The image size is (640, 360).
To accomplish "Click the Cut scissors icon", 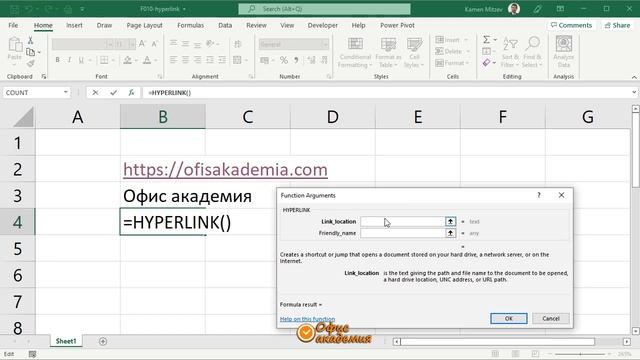I will click(30, 40).
